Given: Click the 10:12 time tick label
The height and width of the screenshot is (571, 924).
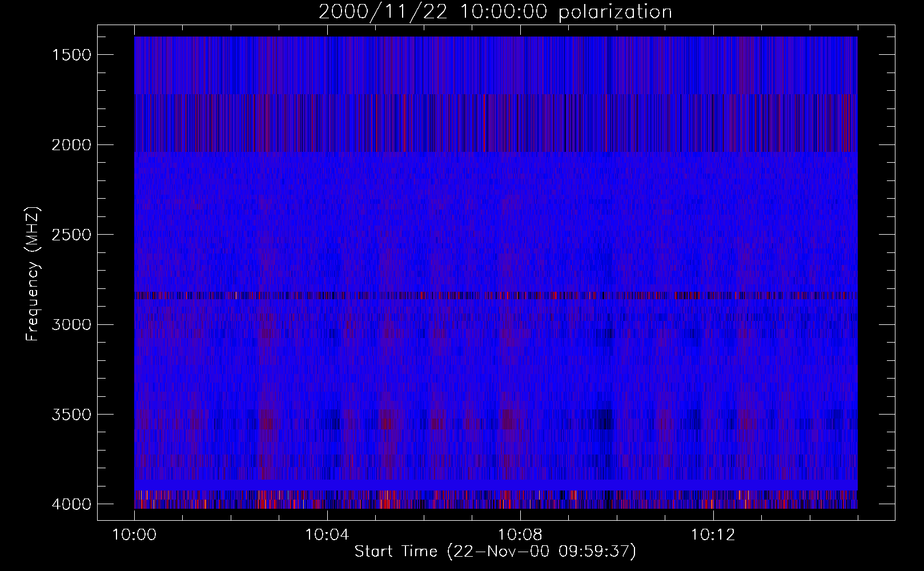Looking at the screenshot, I should [712, 535].
